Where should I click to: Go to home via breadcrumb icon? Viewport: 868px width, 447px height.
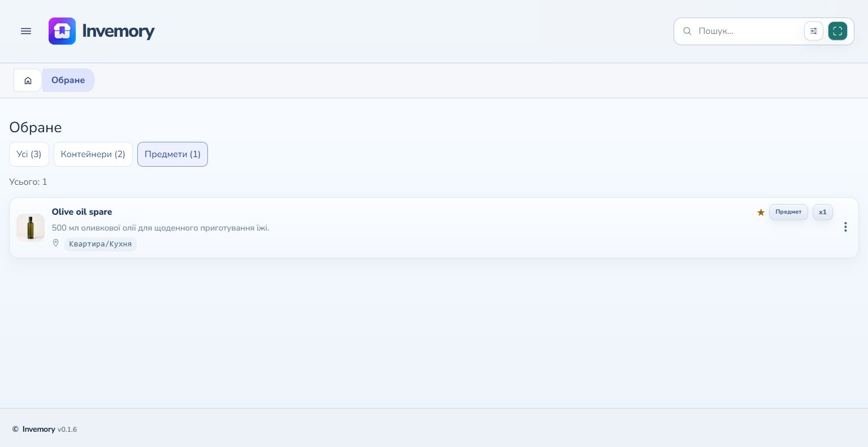(x=28, y=80)
